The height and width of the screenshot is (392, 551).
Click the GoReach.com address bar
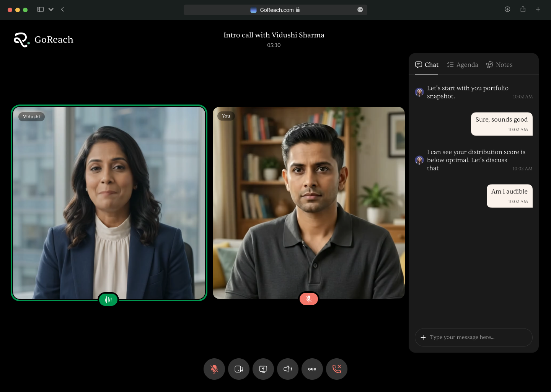point(275,10)
